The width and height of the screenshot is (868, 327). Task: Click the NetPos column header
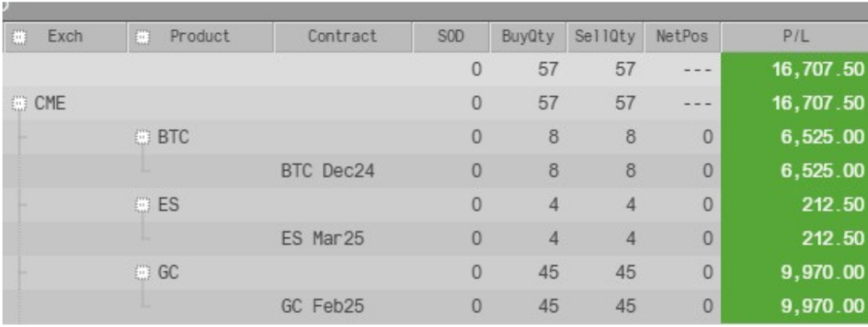682,37
